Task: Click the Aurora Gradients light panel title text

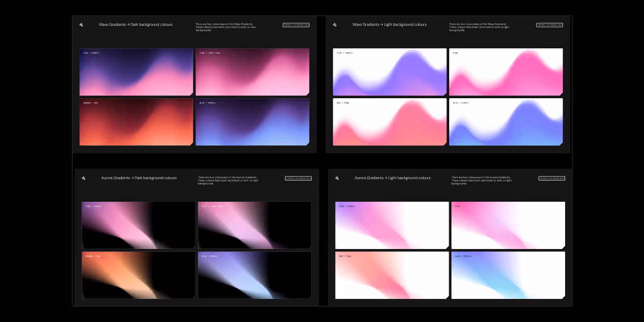Action: point(393,178)
